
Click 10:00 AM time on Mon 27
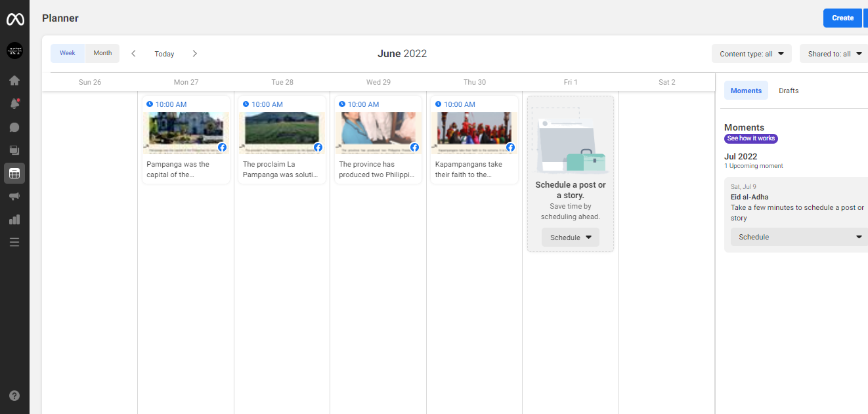tap(171, 104)
